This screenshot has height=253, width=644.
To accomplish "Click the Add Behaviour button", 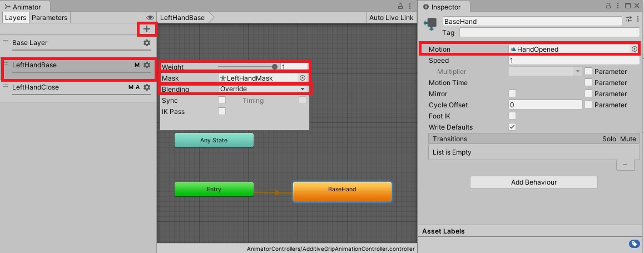I will pyautogui.click(x=533, y=182).
